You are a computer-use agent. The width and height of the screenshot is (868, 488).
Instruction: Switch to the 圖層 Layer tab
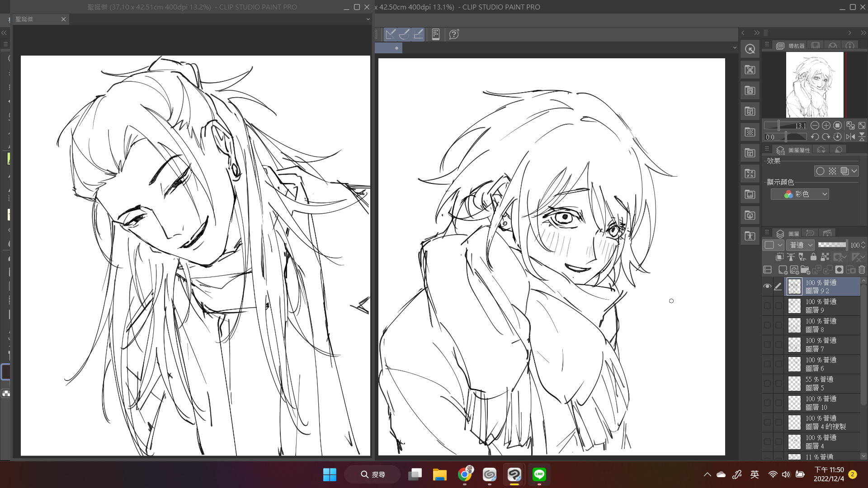pos(788,234)
